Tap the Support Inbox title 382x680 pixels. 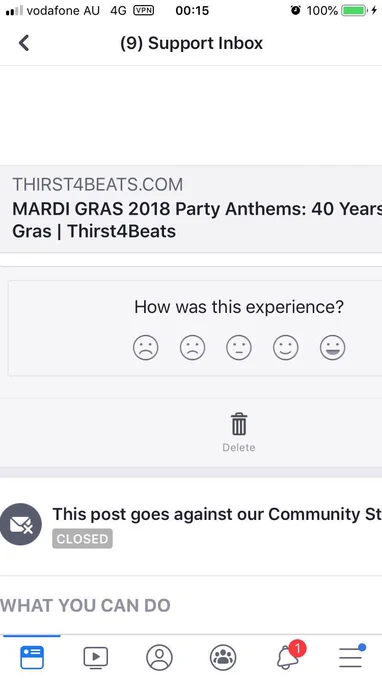tap(192, 43)
